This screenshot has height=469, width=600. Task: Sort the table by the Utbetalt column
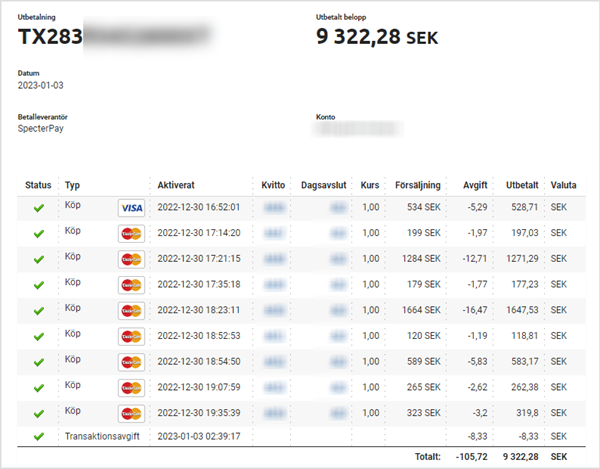tap(521, 185)
